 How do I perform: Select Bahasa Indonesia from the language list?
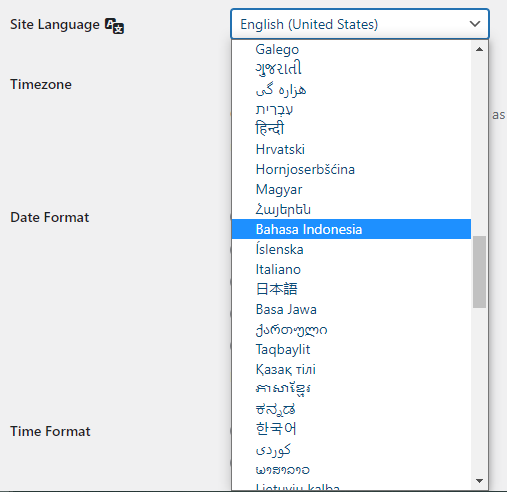coord(351,229)
